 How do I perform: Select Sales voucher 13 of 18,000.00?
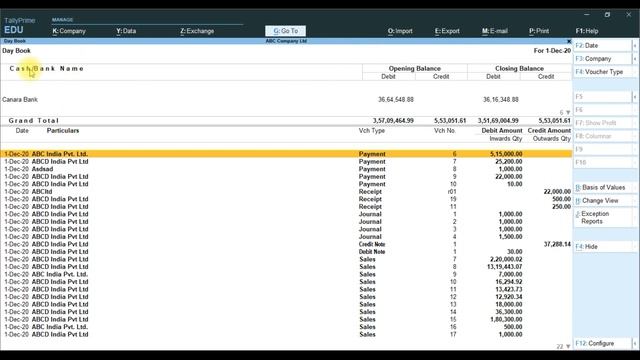click(286, 304)
